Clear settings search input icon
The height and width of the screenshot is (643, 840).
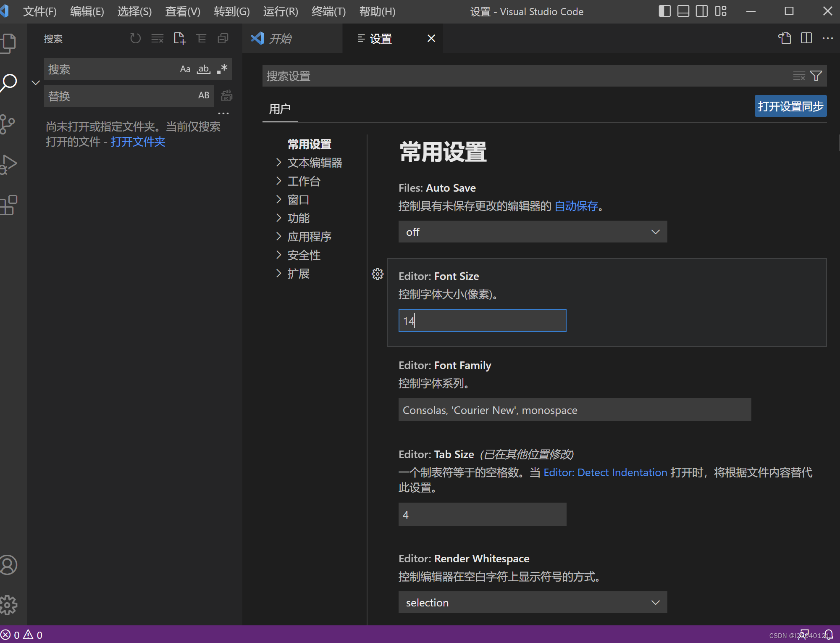pos(799,76)
